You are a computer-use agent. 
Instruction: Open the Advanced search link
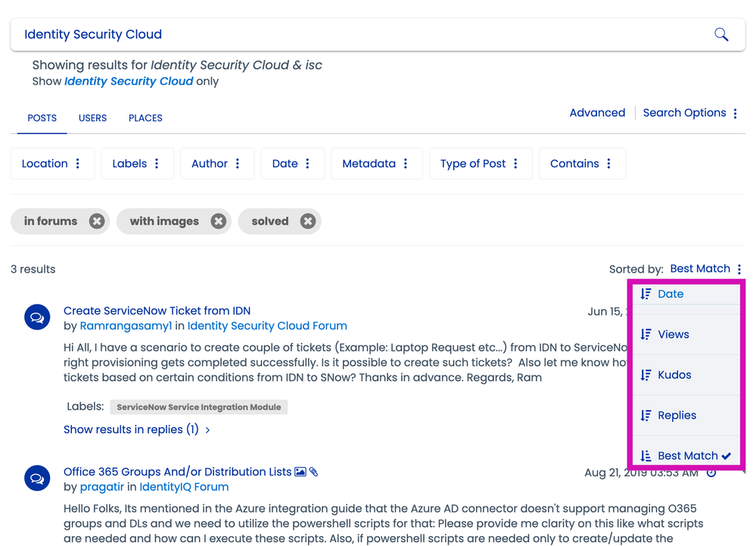point(597,113)
